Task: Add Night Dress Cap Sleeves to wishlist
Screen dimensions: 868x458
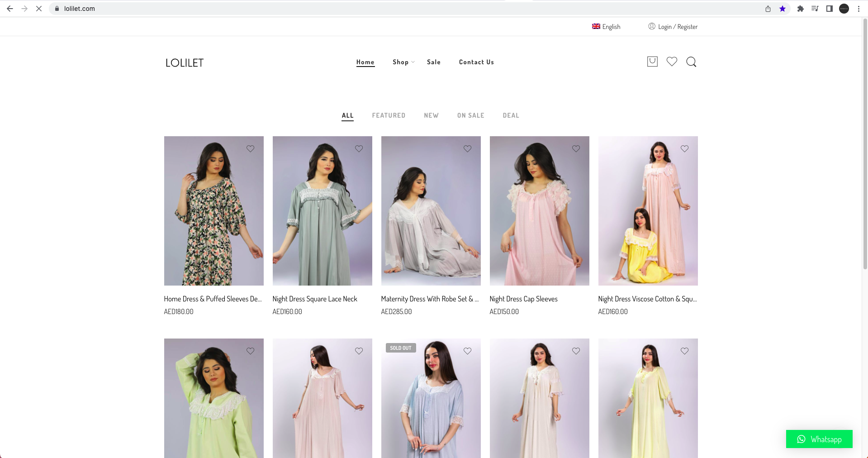Action: 576,148
